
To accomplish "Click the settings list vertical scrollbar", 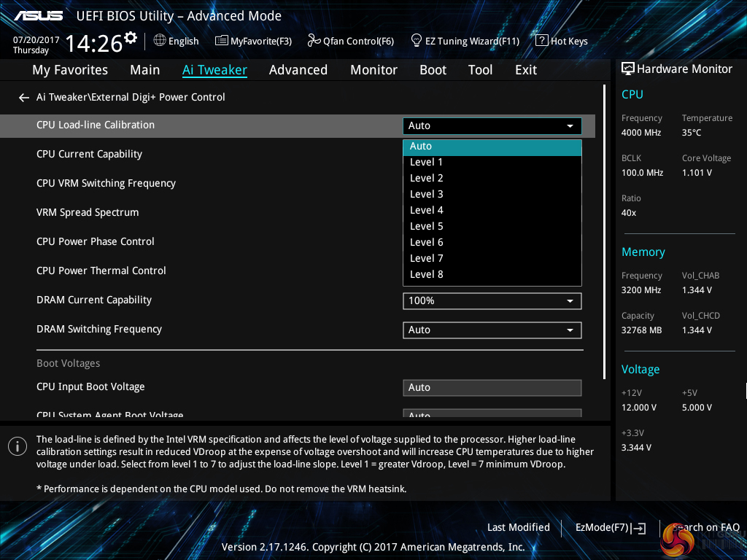I will click(x=604, y=232).
